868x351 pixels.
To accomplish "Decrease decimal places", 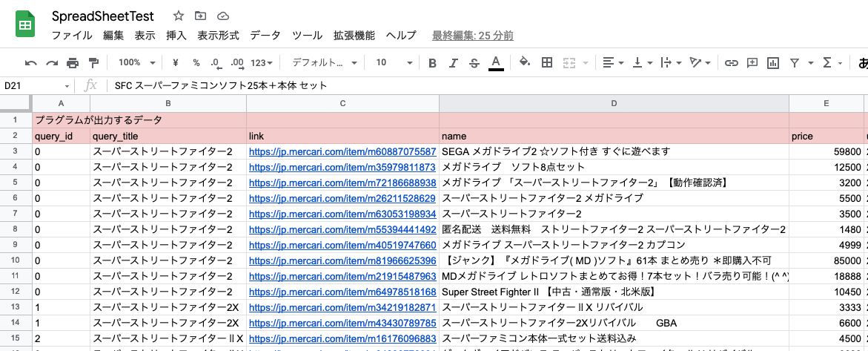I will (216, 62).
